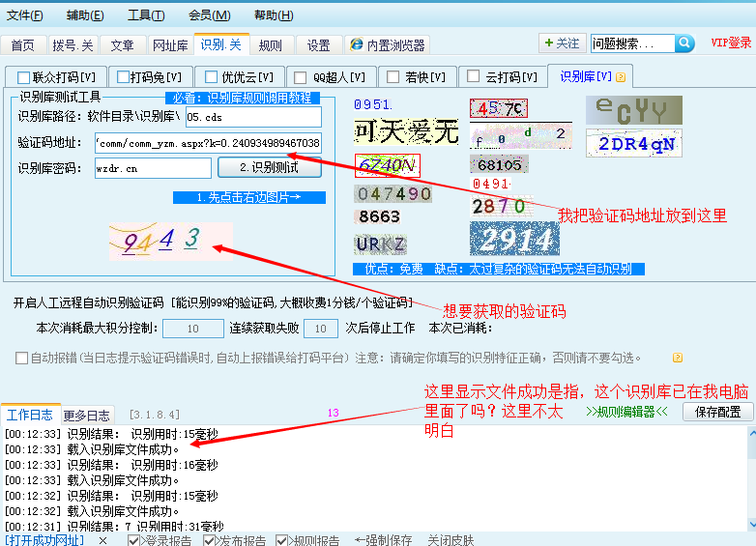Viewport: 756px width, 546px height.
Task: Click the 9443 captcha preview image
Action: click(170, 242)
